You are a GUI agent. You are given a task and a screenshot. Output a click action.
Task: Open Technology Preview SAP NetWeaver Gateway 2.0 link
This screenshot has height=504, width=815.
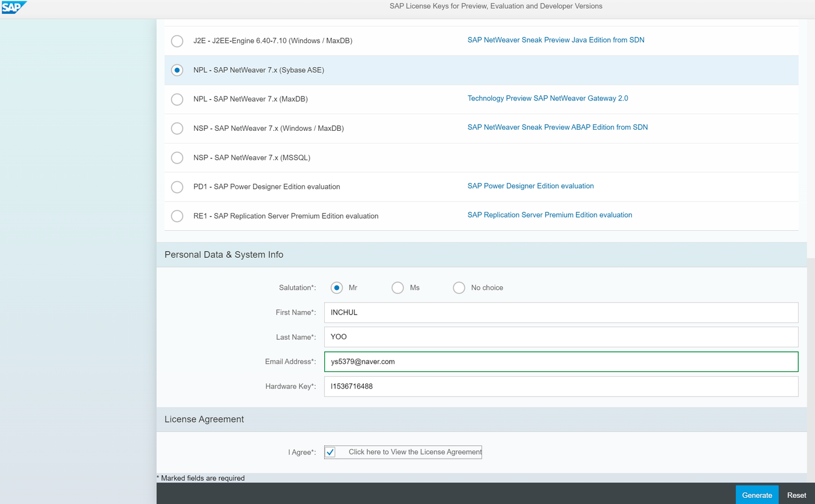pos(548,99)
